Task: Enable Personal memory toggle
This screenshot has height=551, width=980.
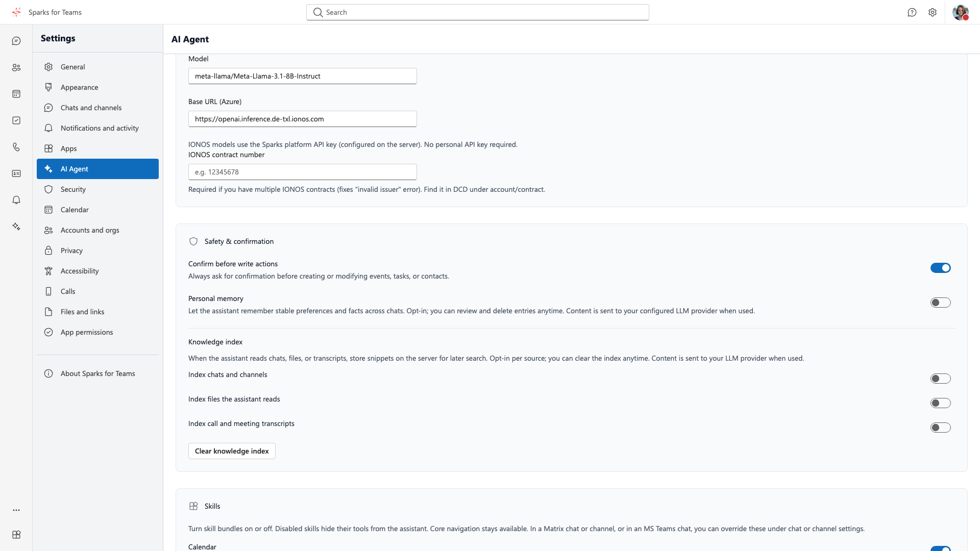Action: click(940, 303)
